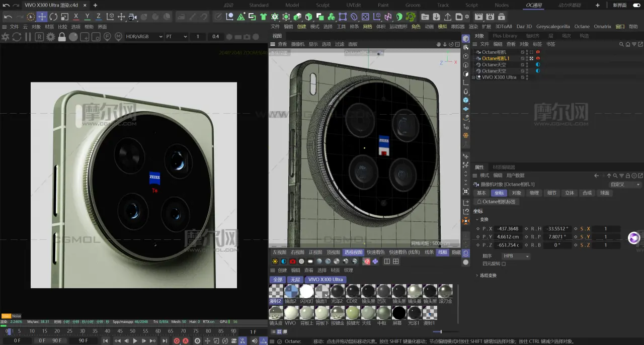Click the Octane target light ring icon
The image size is (644, 345).
pyautogui.click(x=301, y=262)
